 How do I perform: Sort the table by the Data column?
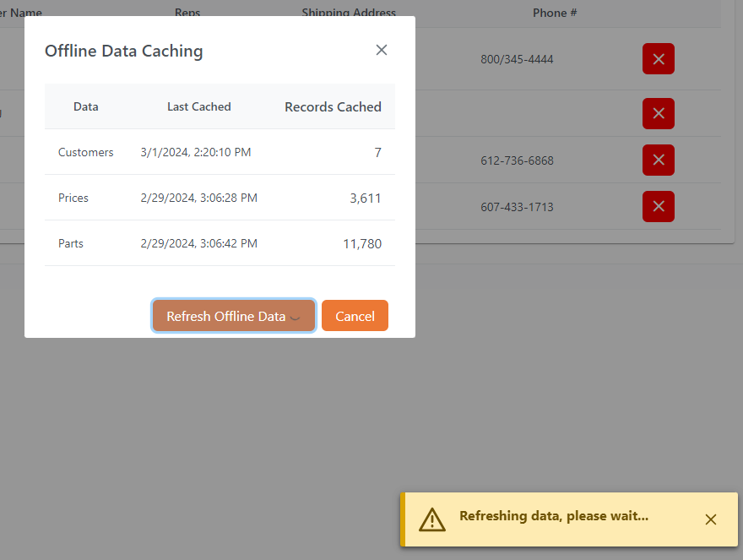(85, 106)
